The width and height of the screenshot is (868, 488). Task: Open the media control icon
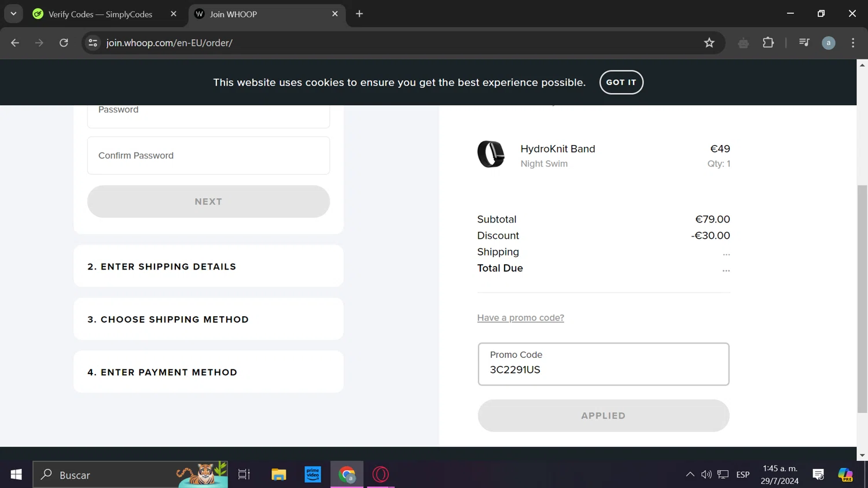coord(804,43)
